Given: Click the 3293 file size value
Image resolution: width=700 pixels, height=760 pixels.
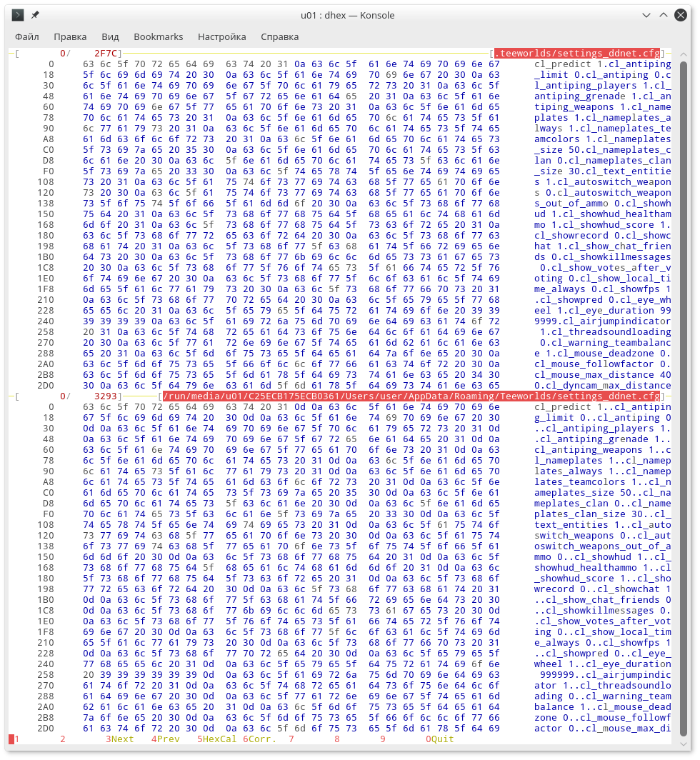Looking at the screenshot, I should 106,396.
